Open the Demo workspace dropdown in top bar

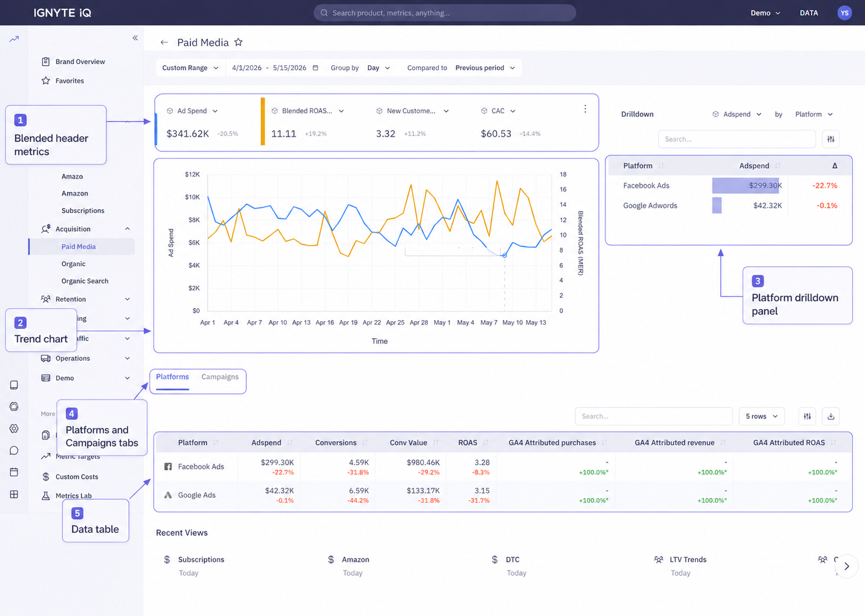[x=765, y=13]
